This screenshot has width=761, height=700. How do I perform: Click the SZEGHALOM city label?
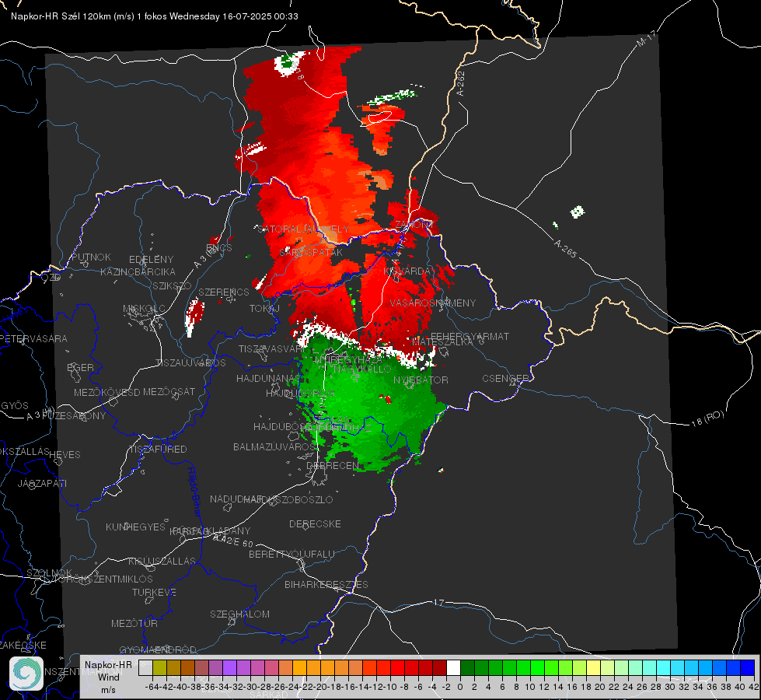point(239,614)
